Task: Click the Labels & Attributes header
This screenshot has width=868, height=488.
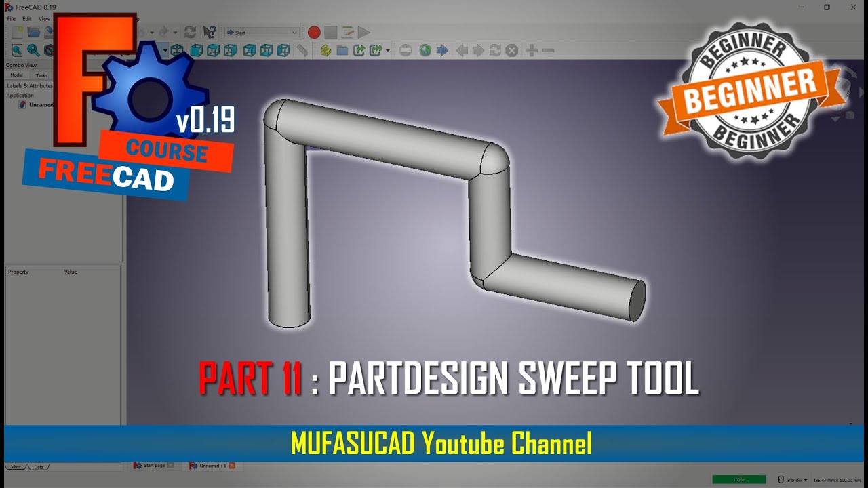Action: [x=30, y=86]
